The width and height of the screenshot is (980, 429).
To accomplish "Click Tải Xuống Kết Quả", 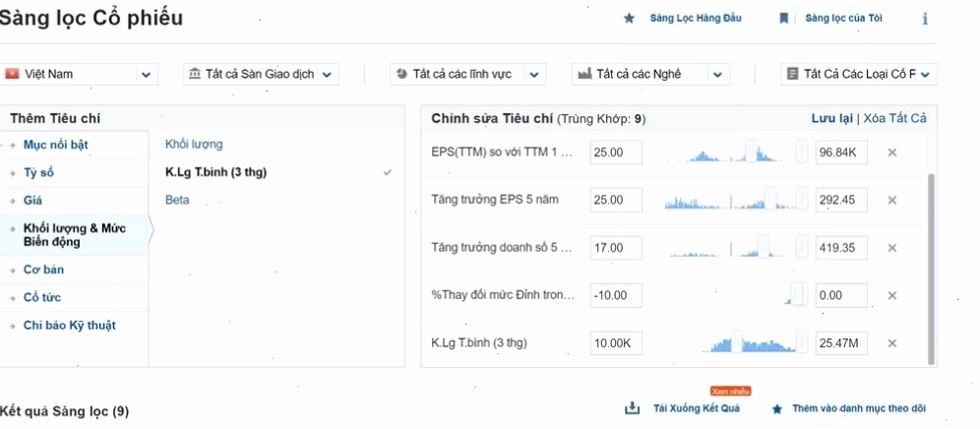I will (697, 408).
